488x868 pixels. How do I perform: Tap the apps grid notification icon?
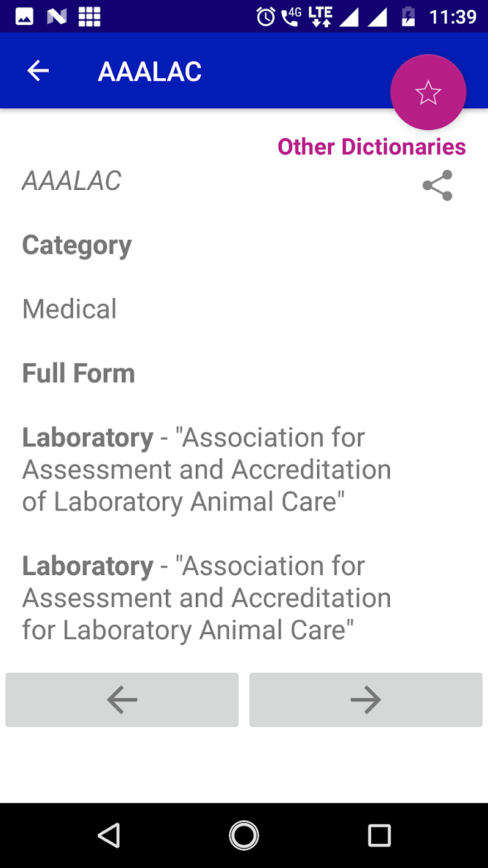pos(89,16)
